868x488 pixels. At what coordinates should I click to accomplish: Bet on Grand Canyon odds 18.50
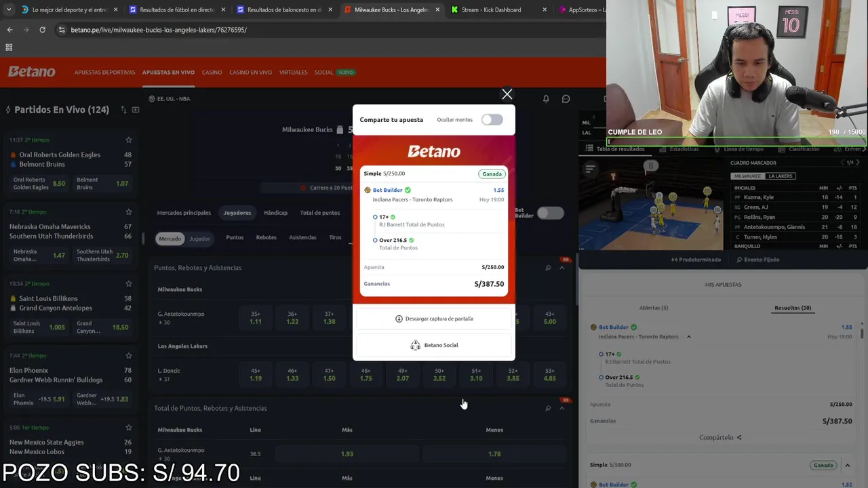(x=102, y=327)
